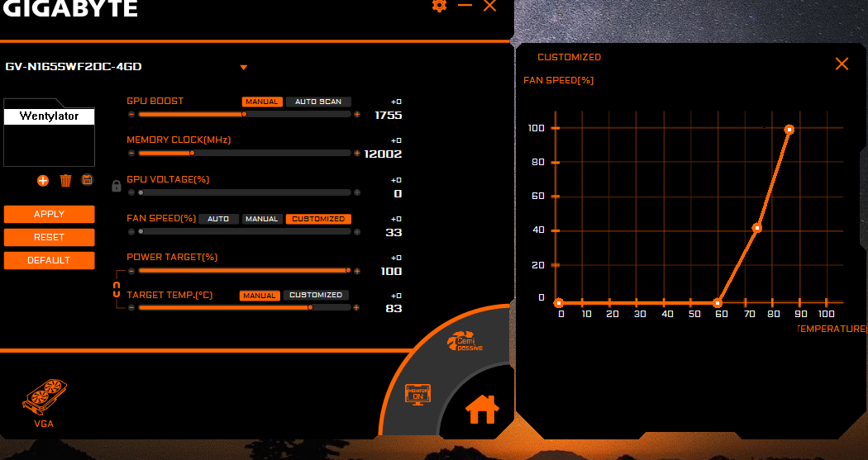868x460 pixels.
Task: Open the settings gear icon
Action: coord(439,6)
